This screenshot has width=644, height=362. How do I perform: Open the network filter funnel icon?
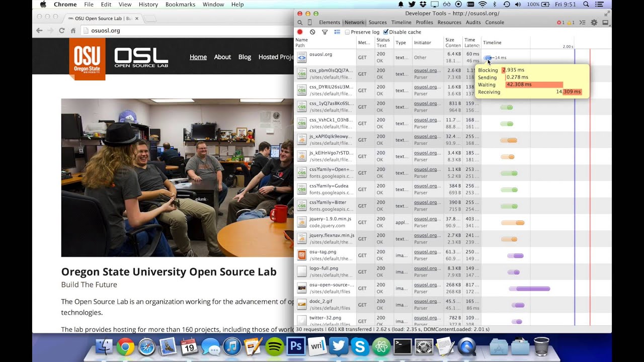pos(325,32)
